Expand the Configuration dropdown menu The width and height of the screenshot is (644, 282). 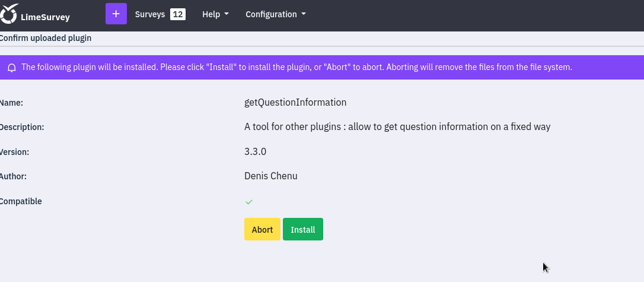click(x=275, y=14)
